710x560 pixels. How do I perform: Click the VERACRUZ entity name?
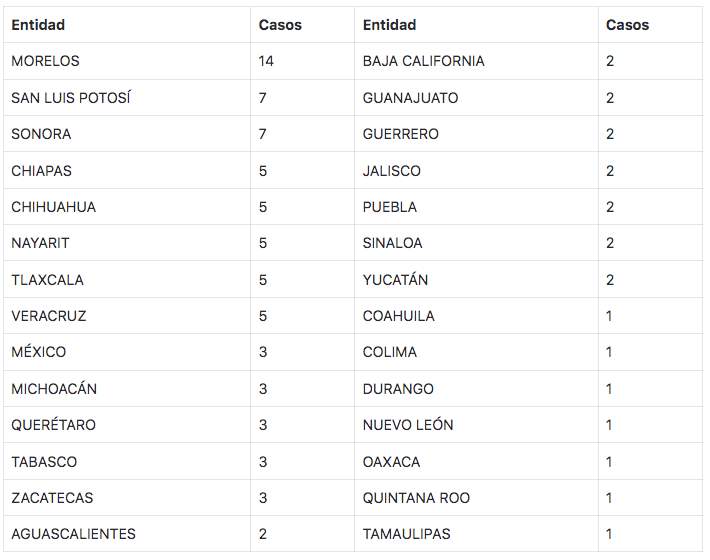(49, 316)
